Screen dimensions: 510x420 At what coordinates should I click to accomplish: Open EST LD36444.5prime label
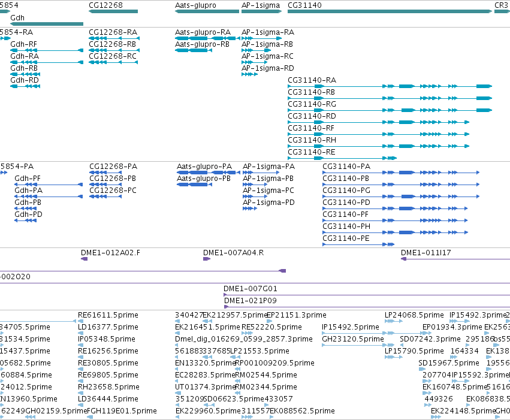[x=108, y=399]
